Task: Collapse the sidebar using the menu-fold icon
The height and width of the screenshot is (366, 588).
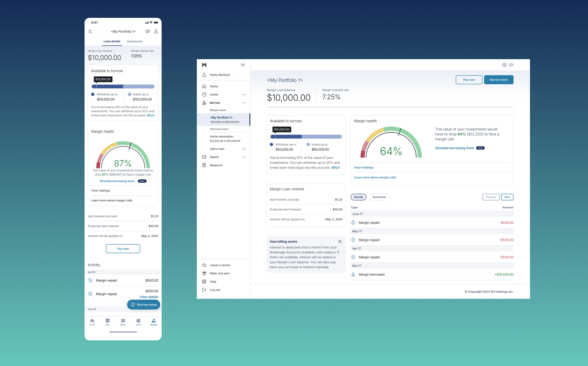Action: [x=243, y=65]
